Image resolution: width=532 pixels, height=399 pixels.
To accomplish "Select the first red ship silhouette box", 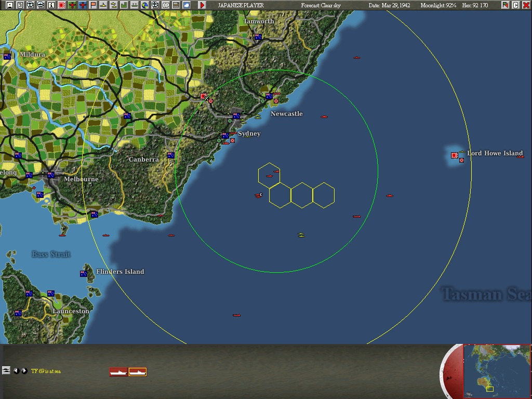I will [118, 372].
